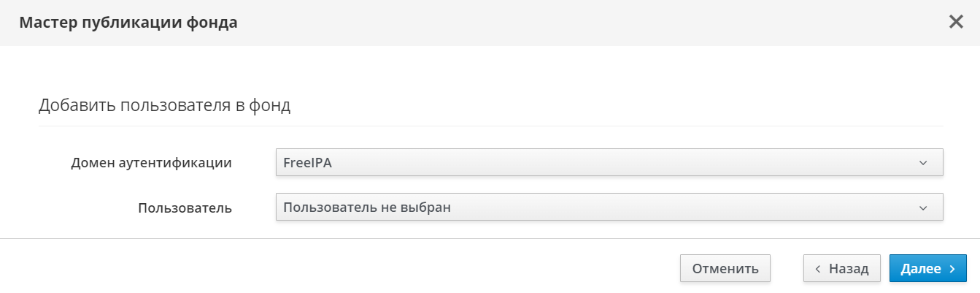The width and height of the screenshot is (980, 293).
Task: Click chevron arrow in the user field
Action: click(923, 208)
